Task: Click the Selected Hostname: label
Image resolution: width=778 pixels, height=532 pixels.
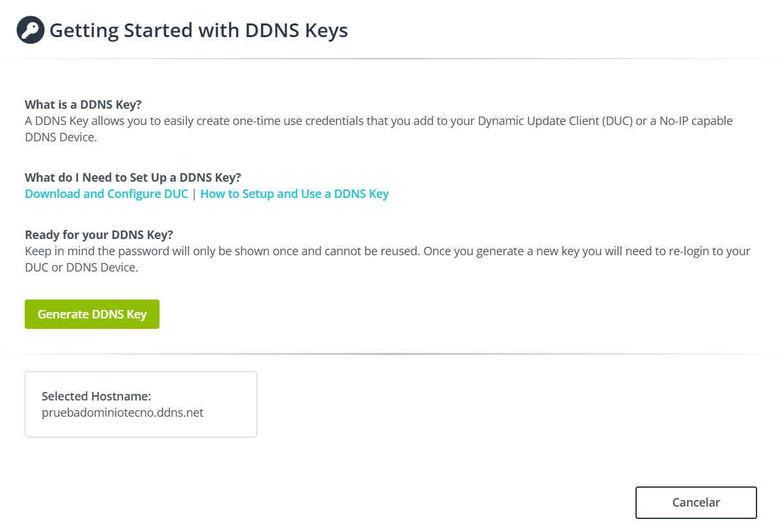Action: click(96, 396)
